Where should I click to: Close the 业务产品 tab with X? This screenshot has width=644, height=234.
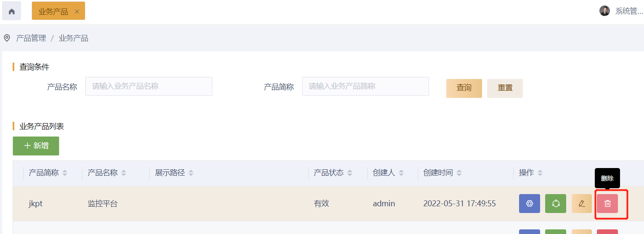click(x=77, y=11)
